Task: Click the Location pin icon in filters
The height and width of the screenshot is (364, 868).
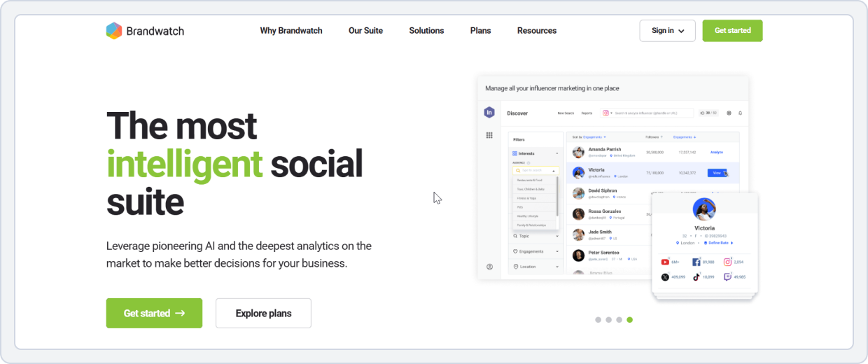Action: (x=515, y=267)
